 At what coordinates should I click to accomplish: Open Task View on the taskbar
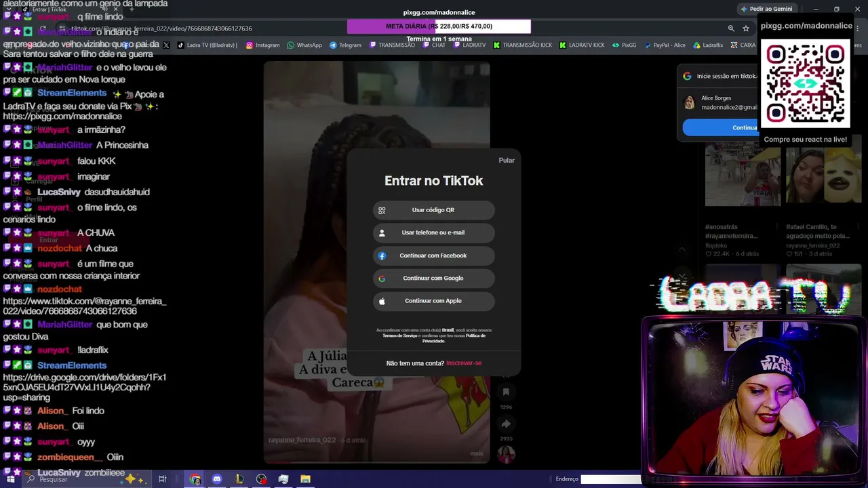point(163,479)
